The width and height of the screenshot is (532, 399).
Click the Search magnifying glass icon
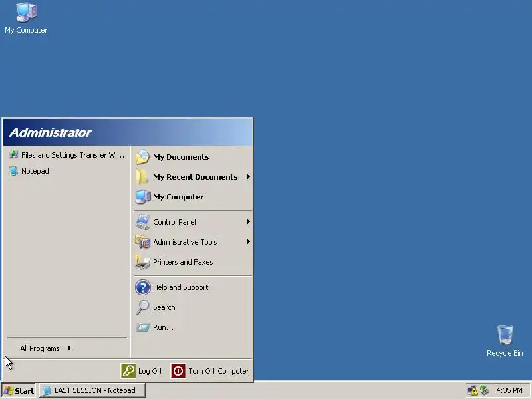point(142,307)
